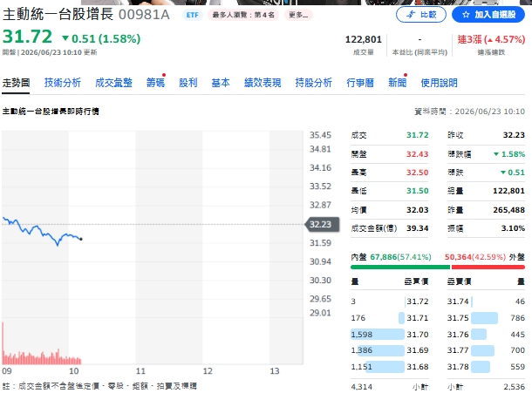The height and width of the screenshot is (400, 532).
Task: Click the ask volume 786
Action: [517, 318]
